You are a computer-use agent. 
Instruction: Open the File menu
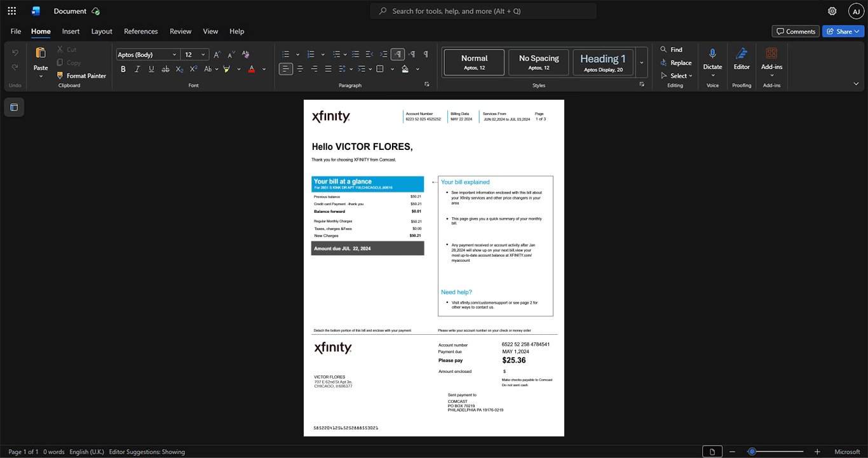coord(16,31)
